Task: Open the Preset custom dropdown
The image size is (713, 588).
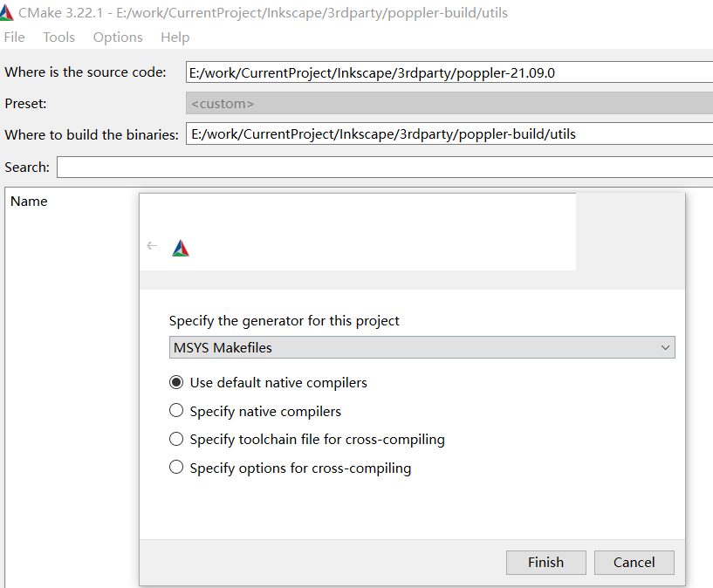Action: [449, 103]
